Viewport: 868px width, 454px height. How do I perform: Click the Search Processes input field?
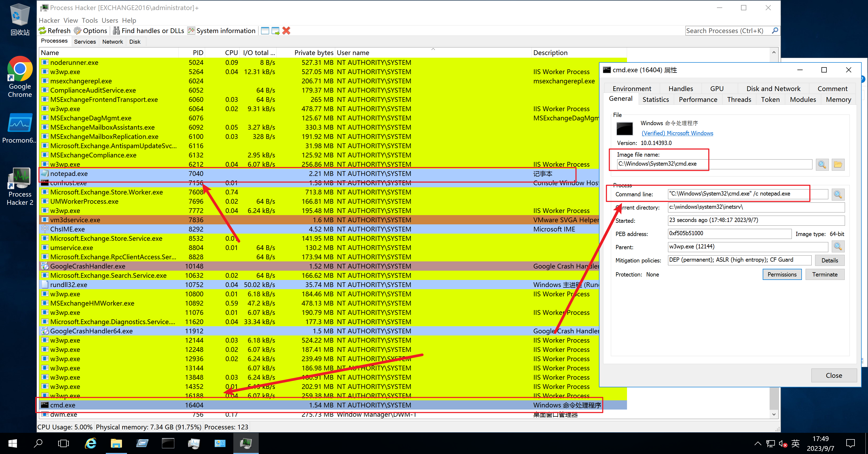727,31
